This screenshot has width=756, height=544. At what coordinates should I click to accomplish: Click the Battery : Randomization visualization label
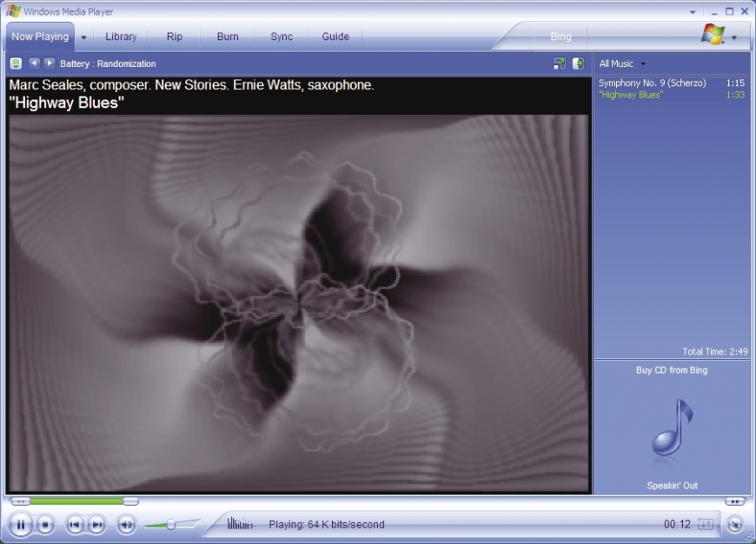[108, 63]
